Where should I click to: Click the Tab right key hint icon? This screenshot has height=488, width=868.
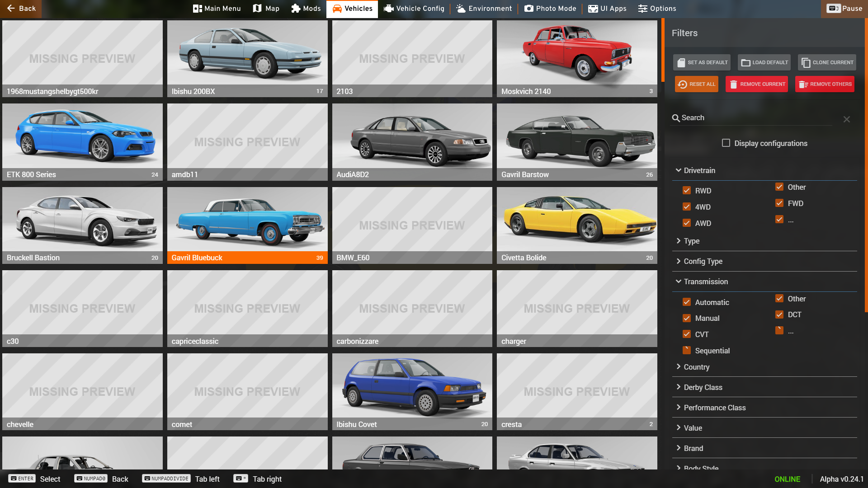click(241, 478)
